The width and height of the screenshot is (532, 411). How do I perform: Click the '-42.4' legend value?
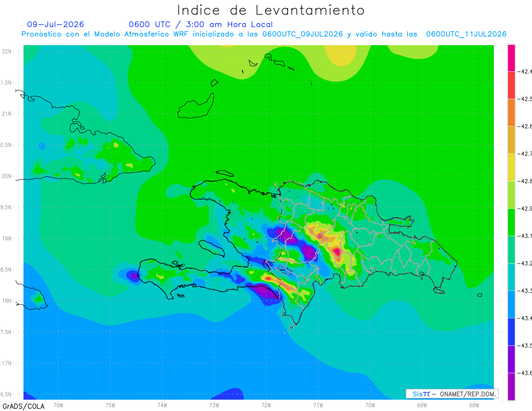(525, 71)
